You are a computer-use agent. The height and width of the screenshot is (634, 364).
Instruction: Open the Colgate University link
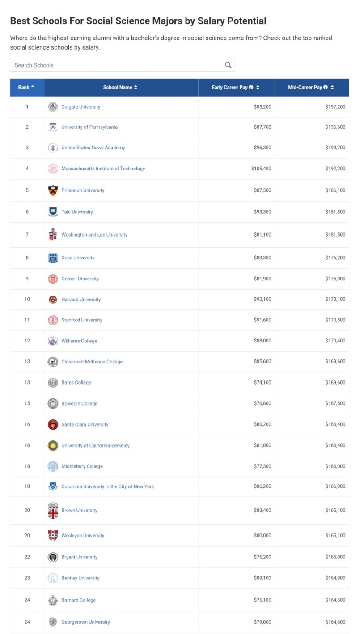pyautogui.click(x=80, y=107)
